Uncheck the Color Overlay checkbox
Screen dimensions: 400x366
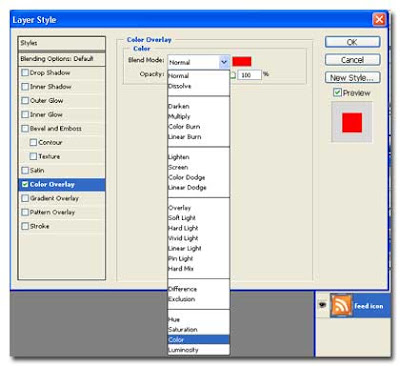click(25, 184)
